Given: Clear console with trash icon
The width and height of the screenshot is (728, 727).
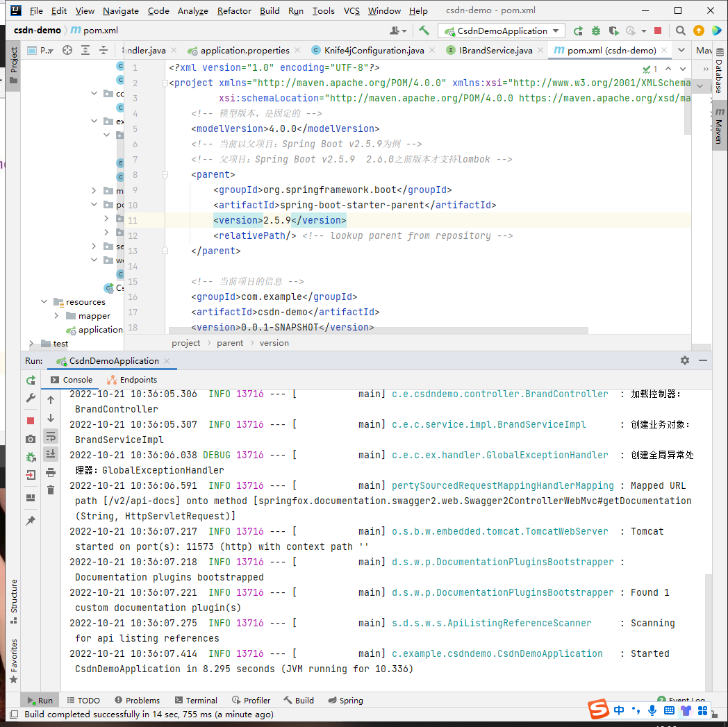Looking at the screenshot, I should (51, 490).
